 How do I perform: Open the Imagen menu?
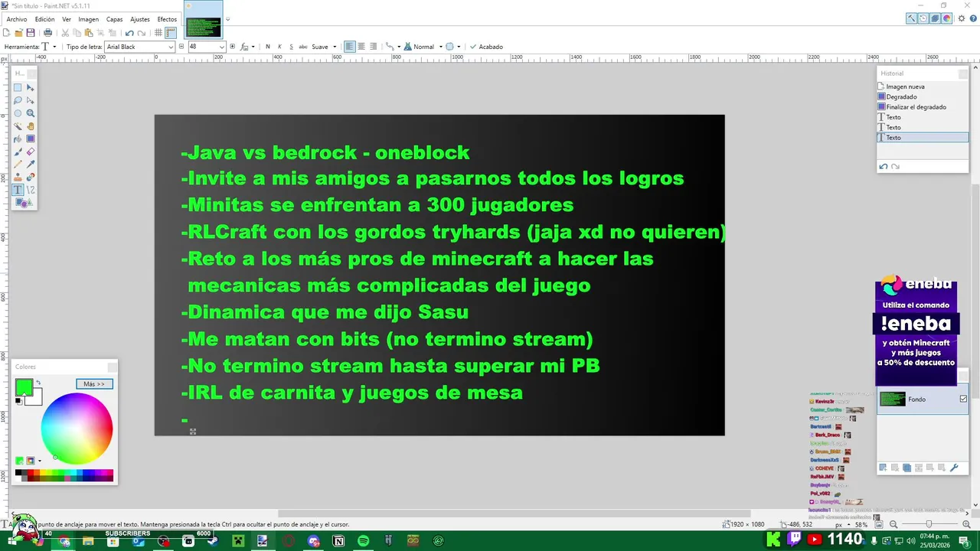[88, 19]
